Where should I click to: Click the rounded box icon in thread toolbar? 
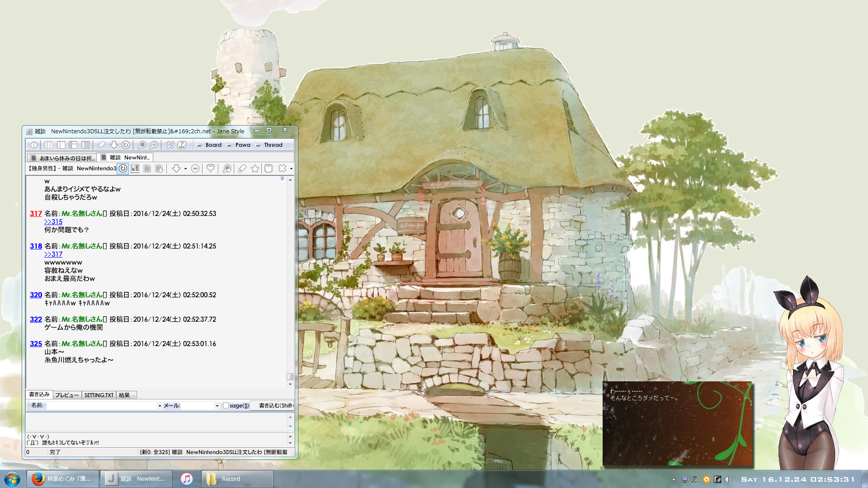269,169
